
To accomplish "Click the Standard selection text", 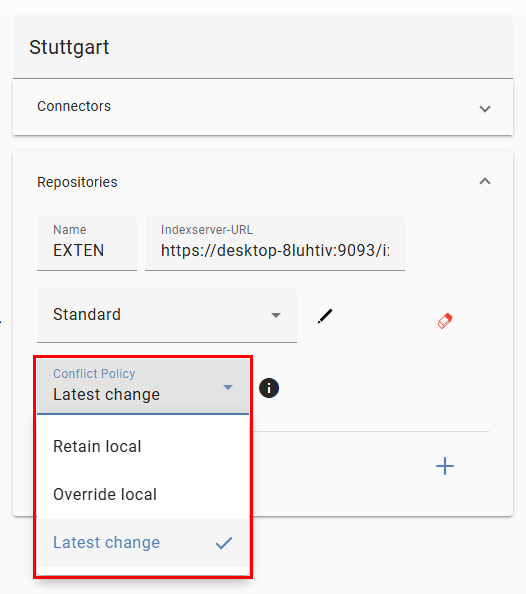I will pos(87,314).
